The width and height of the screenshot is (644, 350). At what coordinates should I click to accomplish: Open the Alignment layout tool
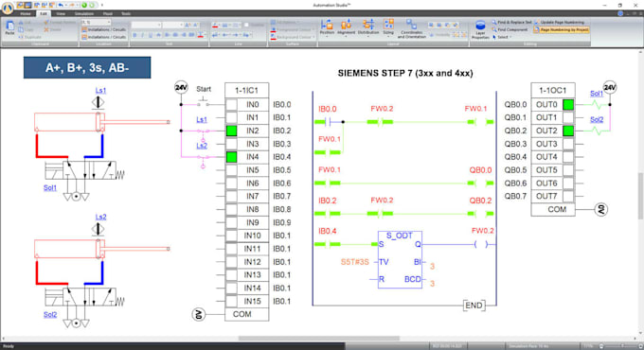(346, 27)
